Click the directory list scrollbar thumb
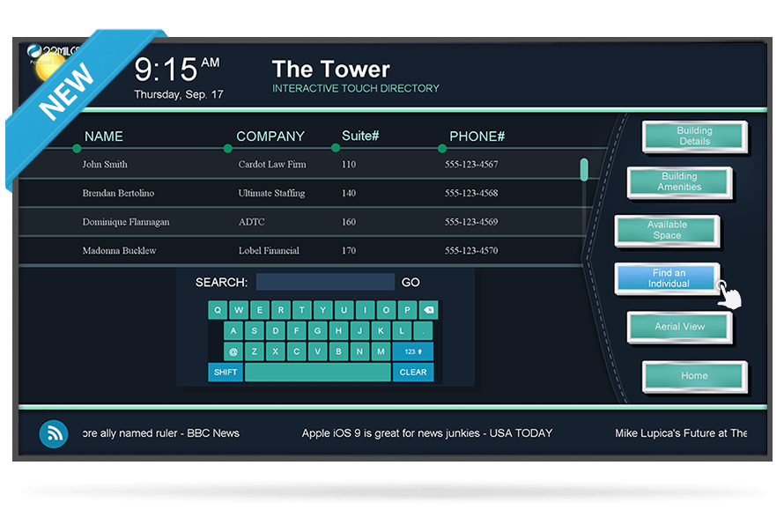 584,169
